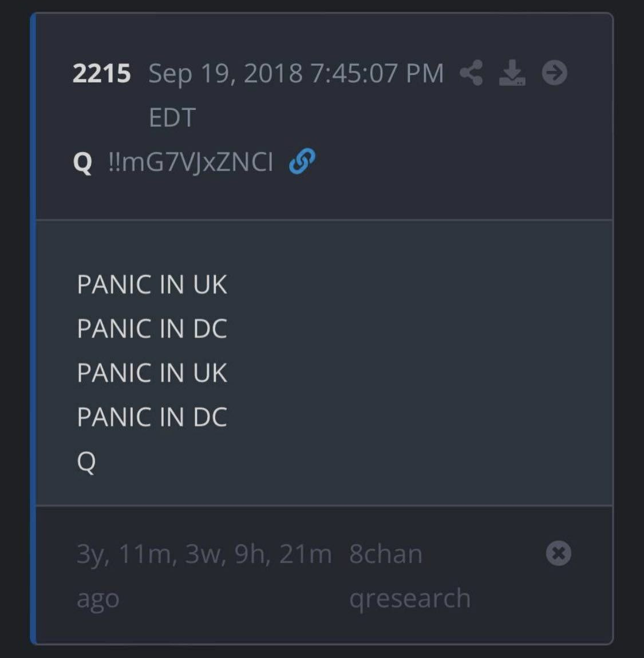Click the bold Q author name
Image resolution: width=644 pixels, height=658 pixels.
[x=82, y=162]
